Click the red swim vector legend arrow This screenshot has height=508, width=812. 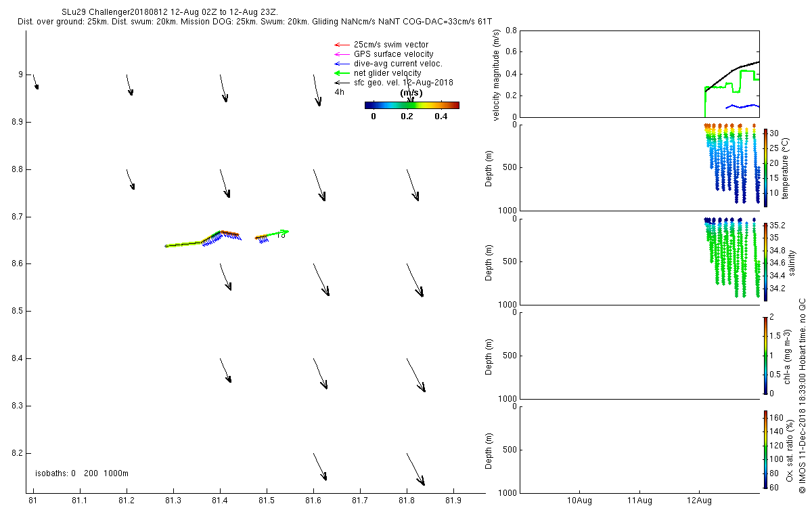point(342,45)
